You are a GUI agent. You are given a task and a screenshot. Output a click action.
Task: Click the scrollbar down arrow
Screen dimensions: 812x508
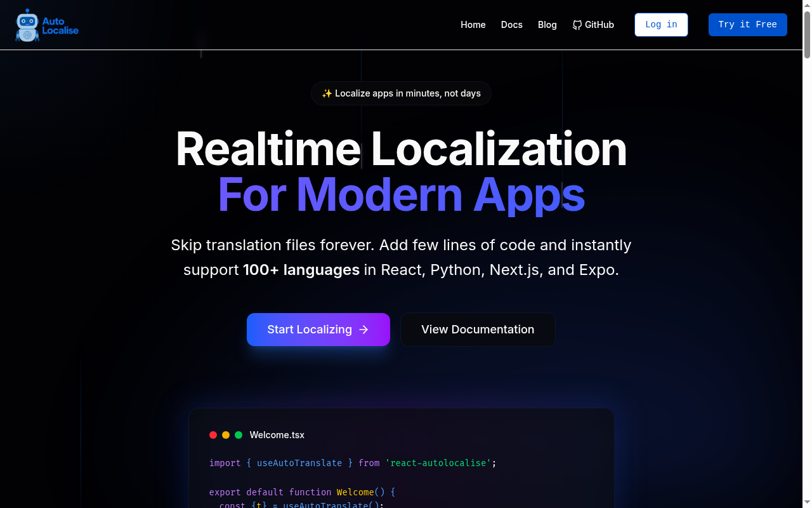coord(807,503)
